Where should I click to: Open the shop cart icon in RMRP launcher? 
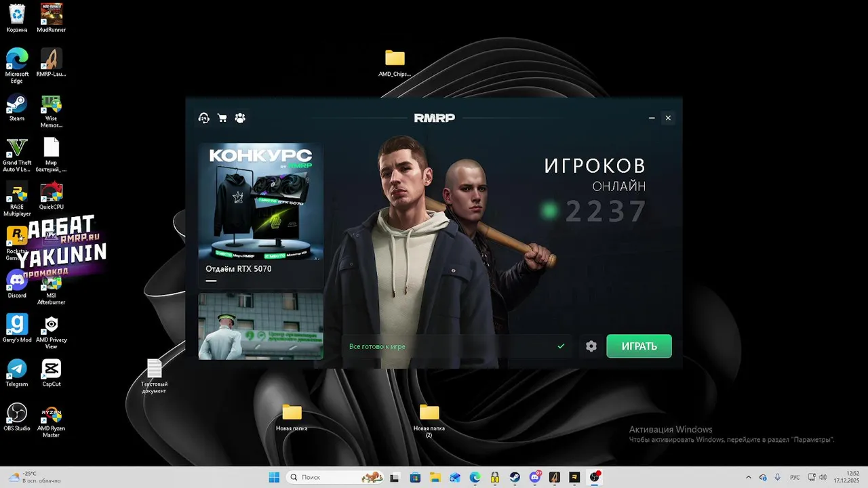pos(222,118)
